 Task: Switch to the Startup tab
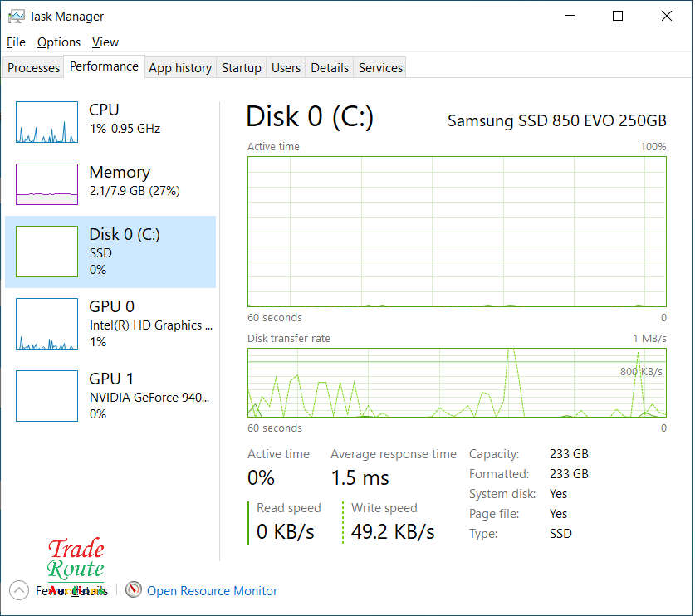(241, 67)
